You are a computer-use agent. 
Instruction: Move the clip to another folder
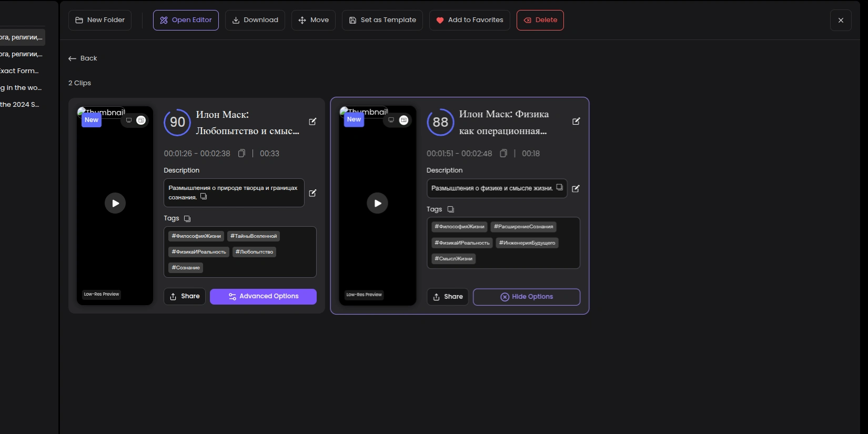point(314,20)
